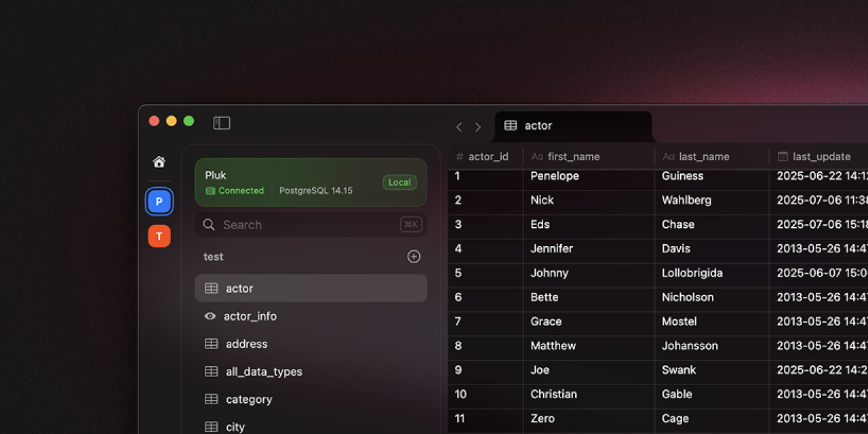Click table icon beside address
This screenshot has width=868, height=434.
(212, 344)
